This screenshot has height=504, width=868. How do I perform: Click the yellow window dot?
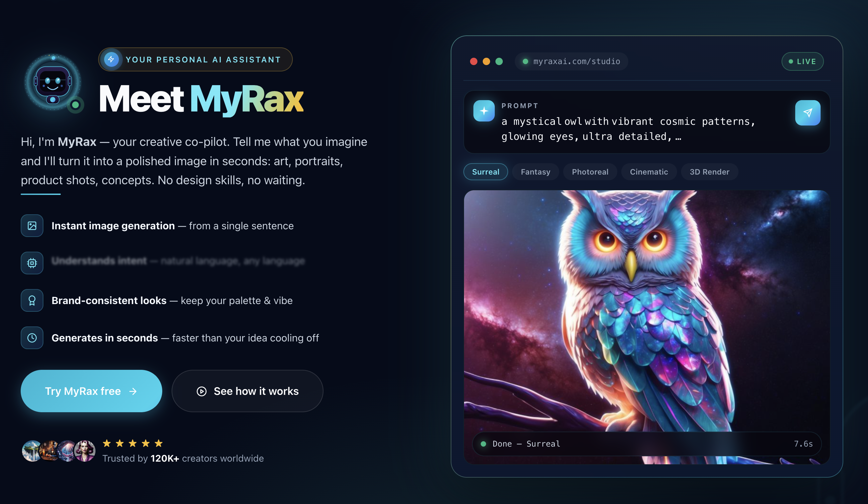click(x=486, y=61)
